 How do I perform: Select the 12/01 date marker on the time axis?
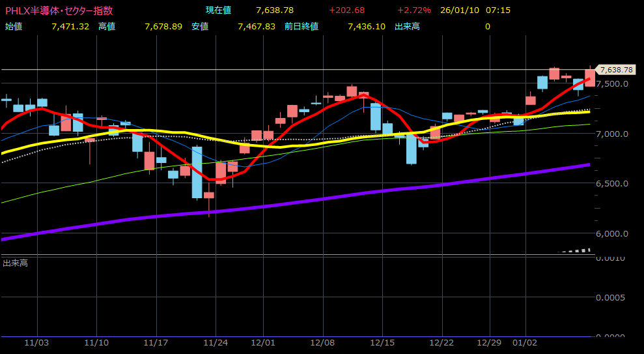263,343
